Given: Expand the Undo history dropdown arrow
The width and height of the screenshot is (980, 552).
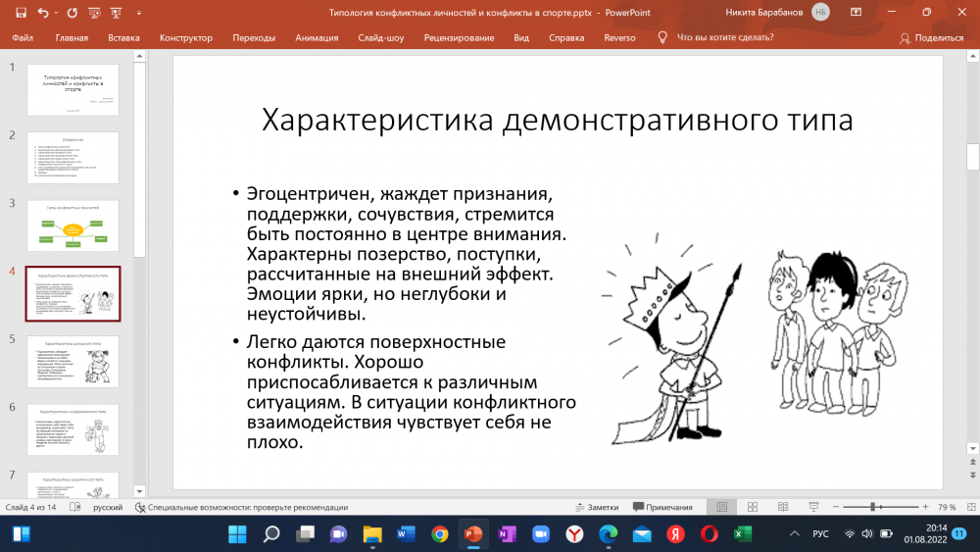Looking at the screenshot, I should [57, 13].
